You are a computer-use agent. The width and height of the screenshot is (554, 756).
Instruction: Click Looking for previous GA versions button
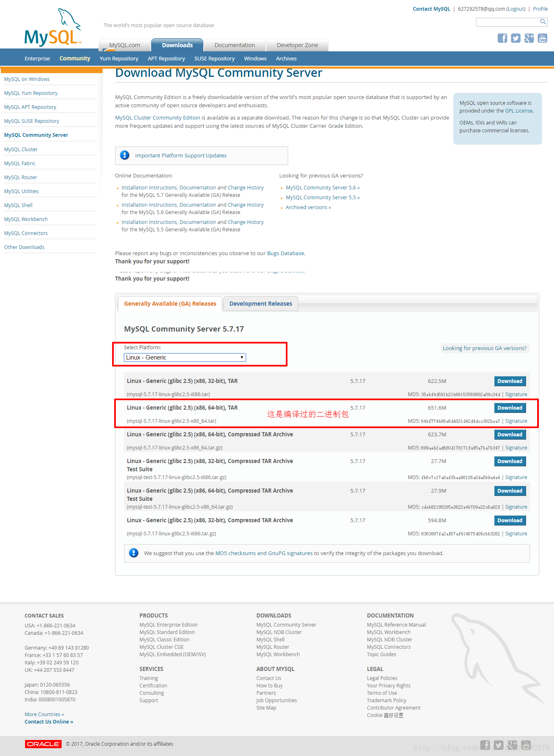point(485,348)
